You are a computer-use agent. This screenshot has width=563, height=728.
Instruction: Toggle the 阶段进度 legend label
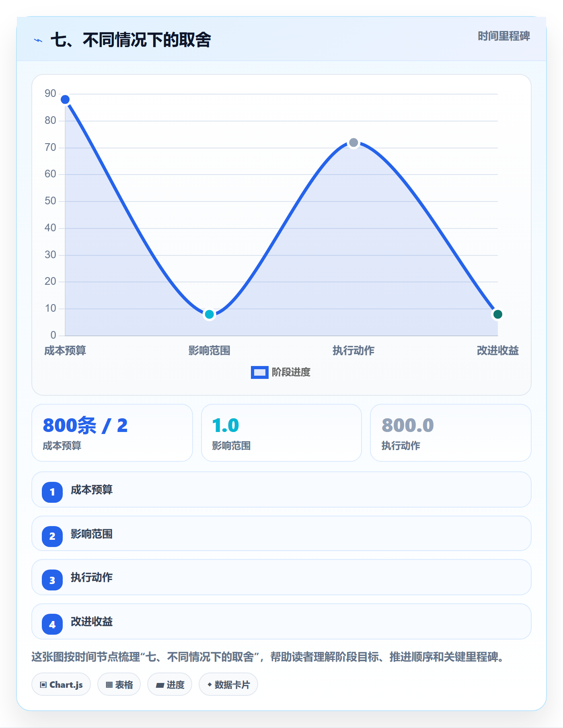click(x=291, y=372)
